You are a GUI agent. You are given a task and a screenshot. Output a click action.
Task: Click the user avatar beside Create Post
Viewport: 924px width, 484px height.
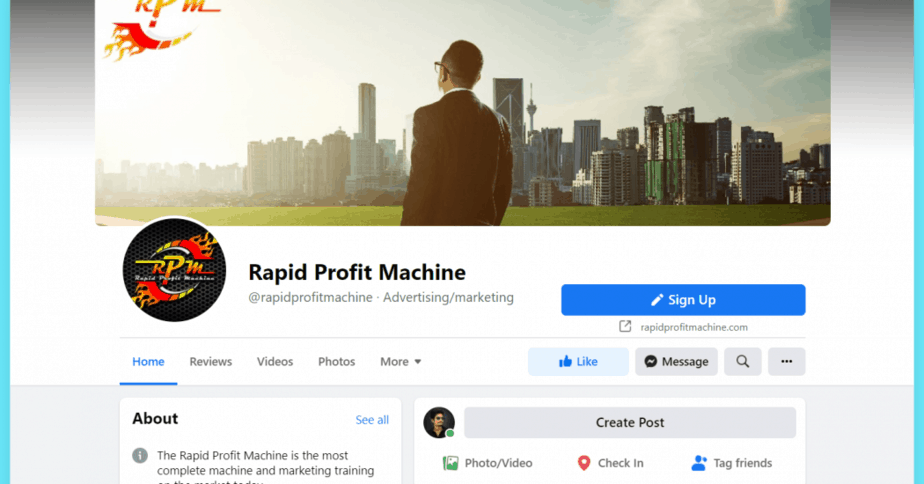(439, 422)
